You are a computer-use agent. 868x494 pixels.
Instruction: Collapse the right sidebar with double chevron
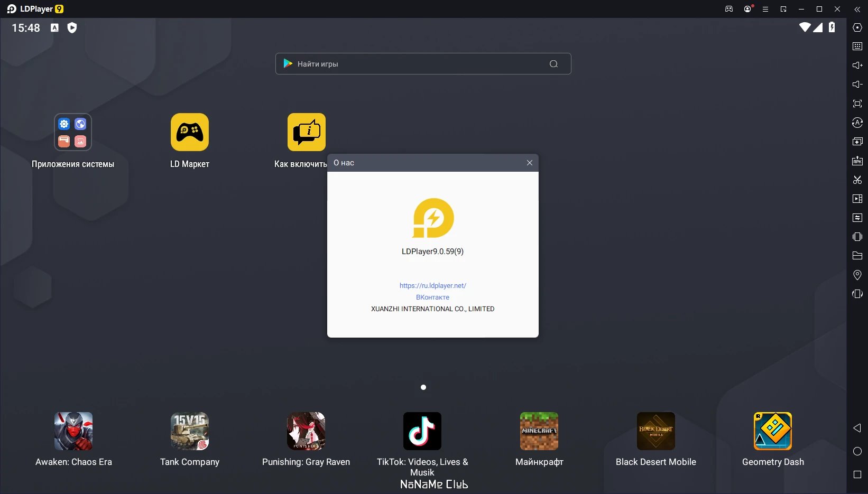pyautogui.click(x=857, y=9)
